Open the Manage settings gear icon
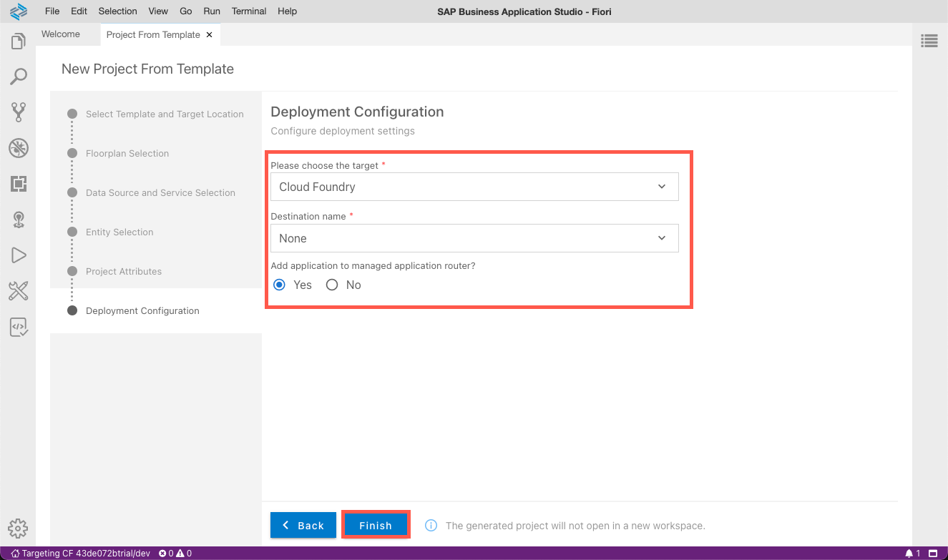The height and width of the screenshot is (560, 948). [x=18, y=529]
